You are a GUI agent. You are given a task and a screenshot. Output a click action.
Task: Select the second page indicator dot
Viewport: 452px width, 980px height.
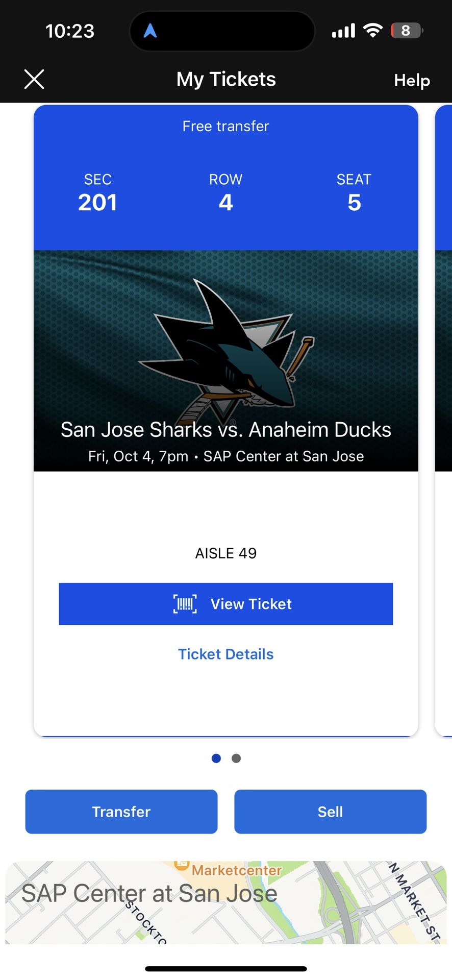pyautogui.click(x=236, y=758)
